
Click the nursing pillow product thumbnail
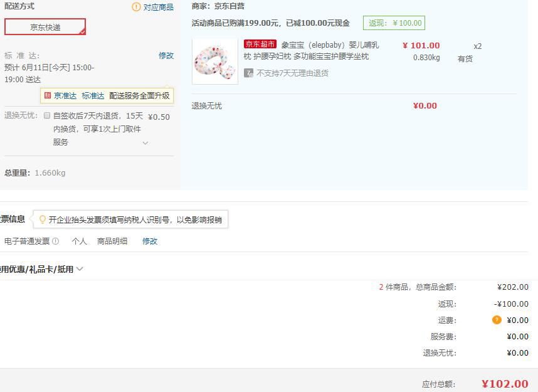(215, 61)
